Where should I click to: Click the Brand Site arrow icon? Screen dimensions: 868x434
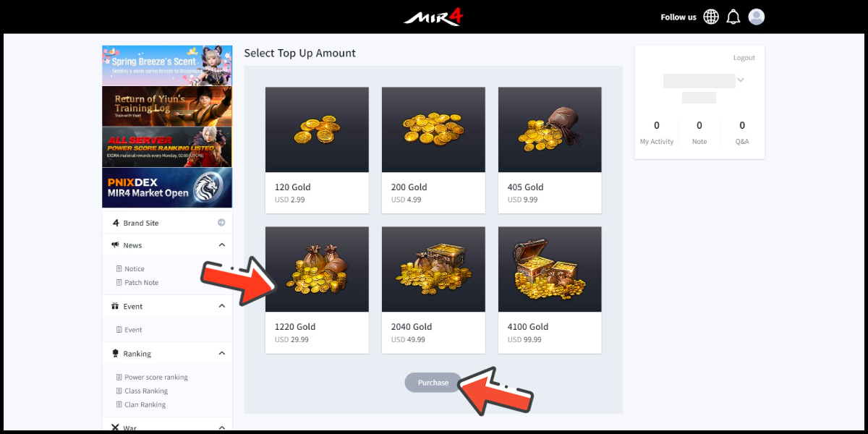pyautogui.click(x=221, y=223)
